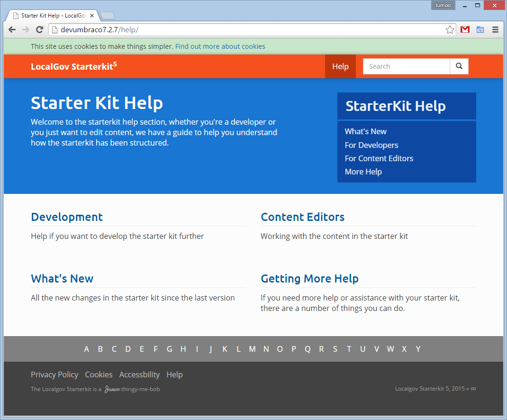The height and width of the screenshot is (420, 507).
Task: Close the Starter Kit Help tab
Action: click(92, 16)
